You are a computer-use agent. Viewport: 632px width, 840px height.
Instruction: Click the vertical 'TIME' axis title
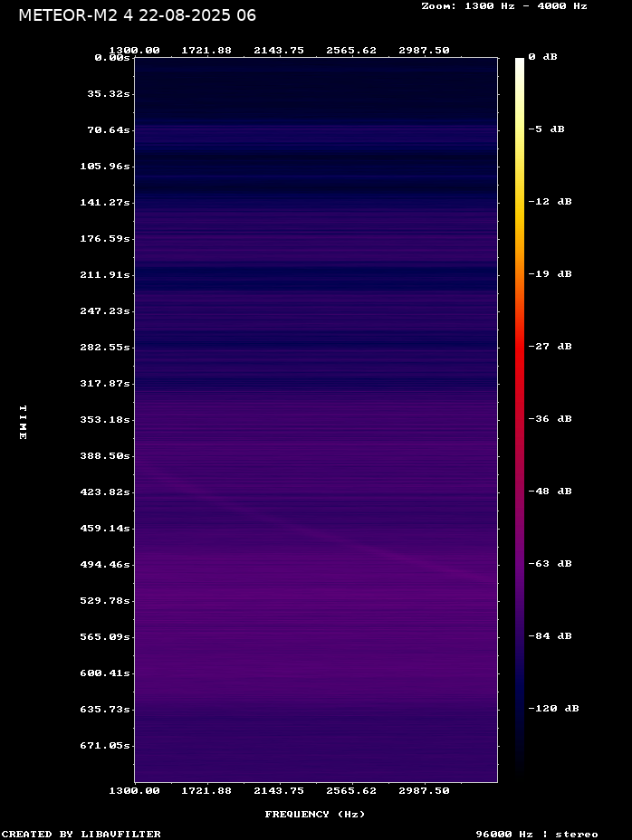click(23, 422)
